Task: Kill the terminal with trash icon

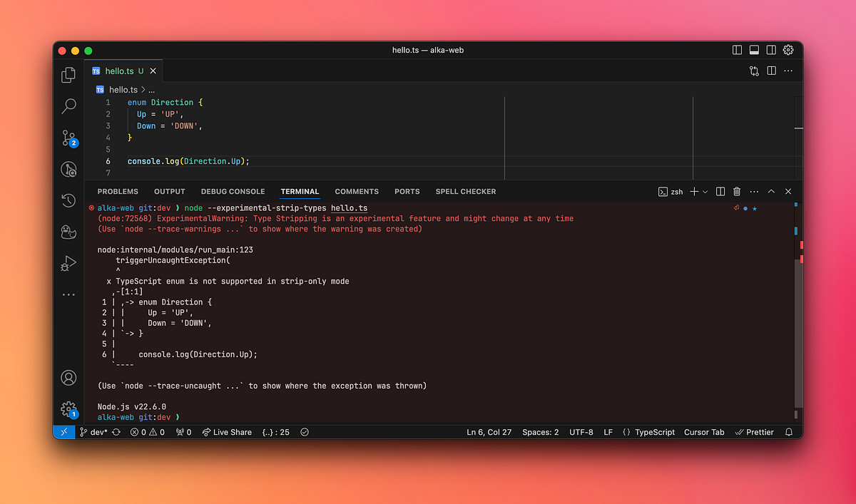Action: click(737, 191)
